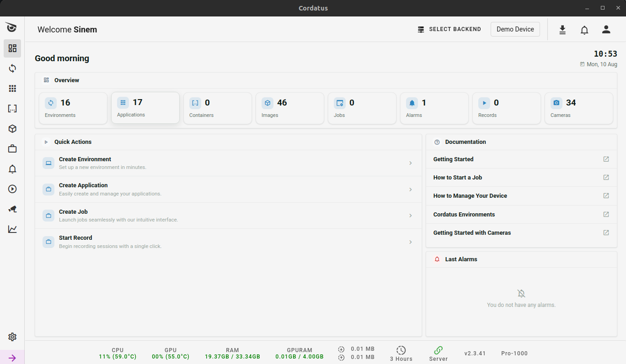Open How to Start a Job doc
The height and width of the screenshot is (364, 626).
click(521, 178)
